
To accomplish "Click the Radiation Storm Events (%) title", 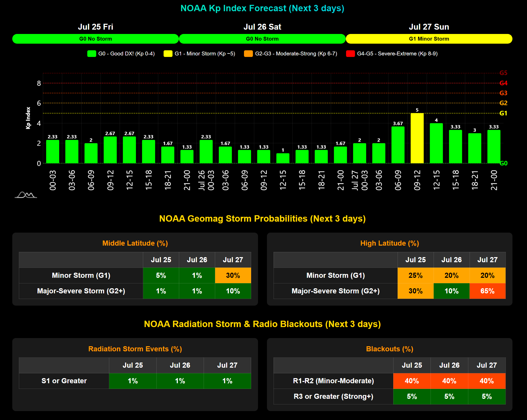I will 135,349.
